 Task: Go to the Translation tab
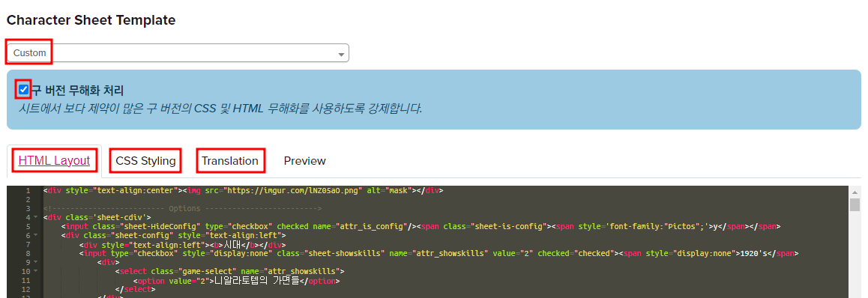(x=229, y=161)
